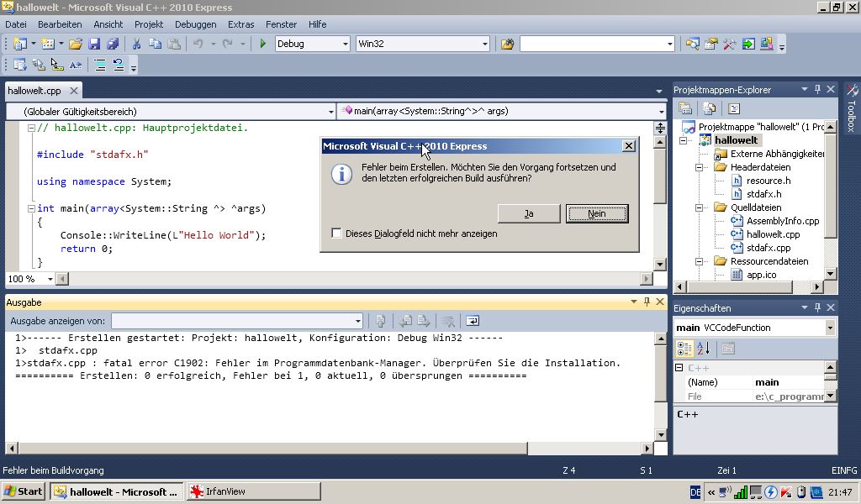Click the New Project toolbar icon
Viewport: 861px width, 504px height.
pos(20,44)
